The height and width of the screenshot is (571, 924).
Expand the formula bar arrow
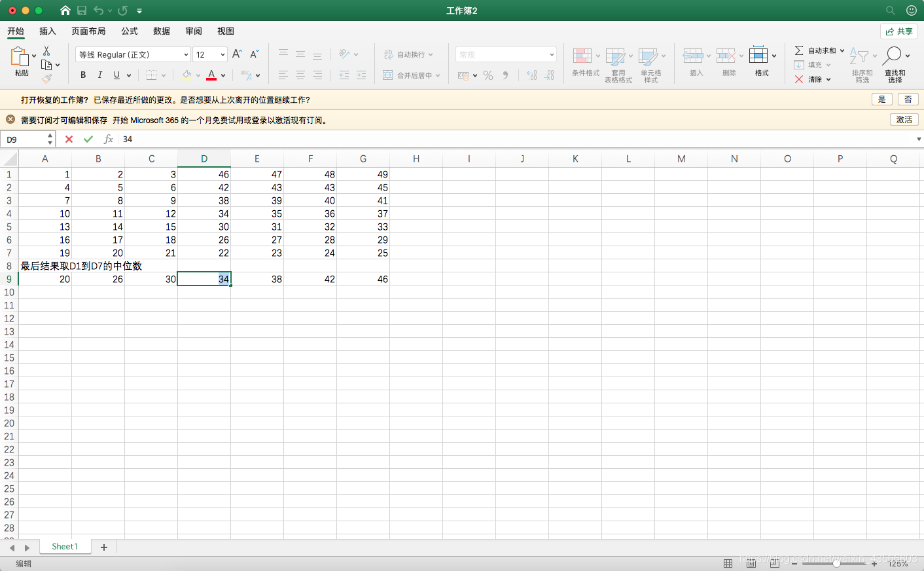coord(919,139)
